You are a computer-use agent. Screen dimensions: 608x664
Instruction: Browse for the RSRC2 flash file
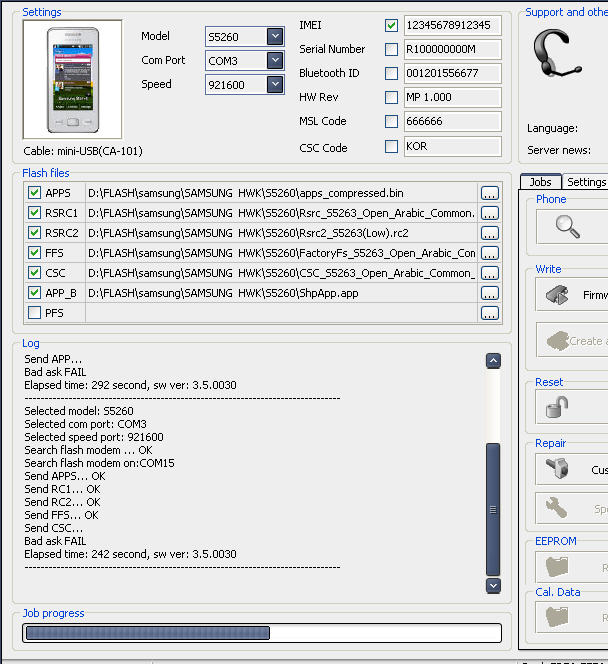click(x=489, y=233)
